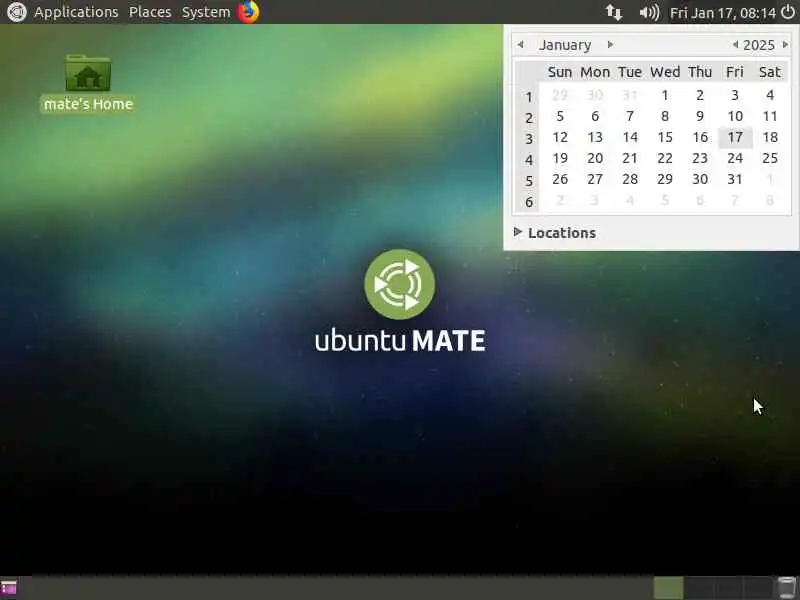Viewport: 800px width, 600px height.
Task: Open the volume speaker indicator
Action: [649, 12]
